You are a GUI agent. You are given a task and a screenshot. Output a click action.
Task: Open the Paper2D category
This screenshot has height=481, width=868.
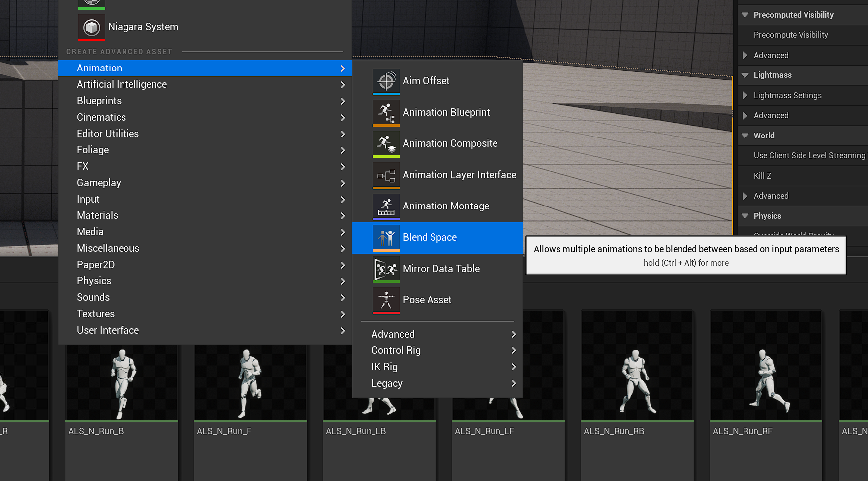pos(205,265)
